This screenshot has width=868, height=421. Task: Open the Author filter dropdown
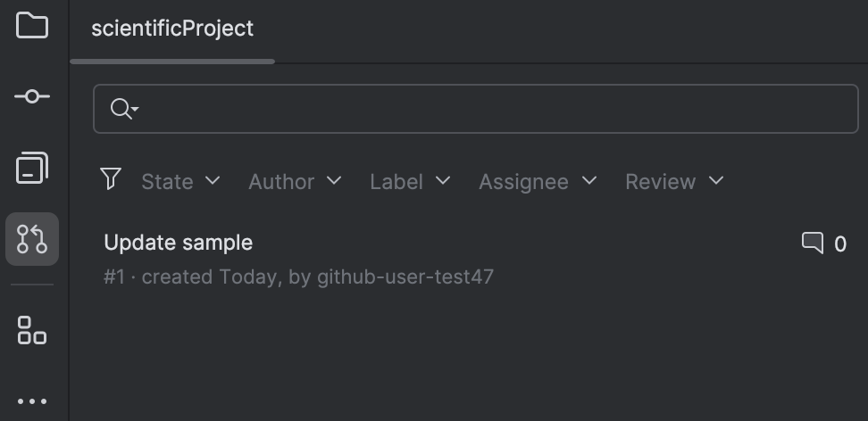tap(295, 181)
